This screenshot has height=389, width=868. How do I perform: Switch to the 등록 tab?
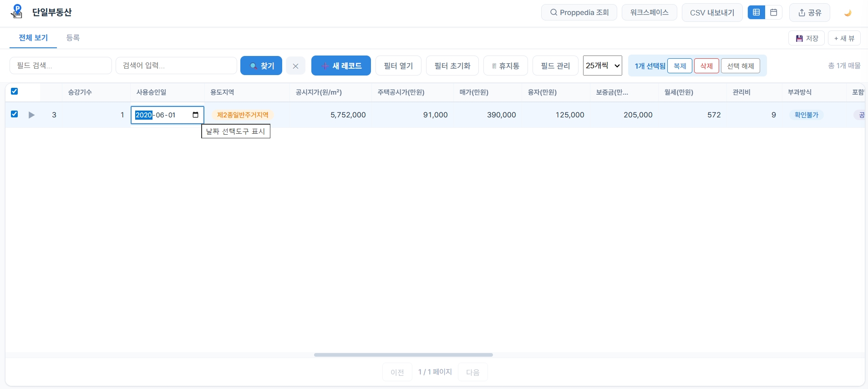tap(73, 38)
